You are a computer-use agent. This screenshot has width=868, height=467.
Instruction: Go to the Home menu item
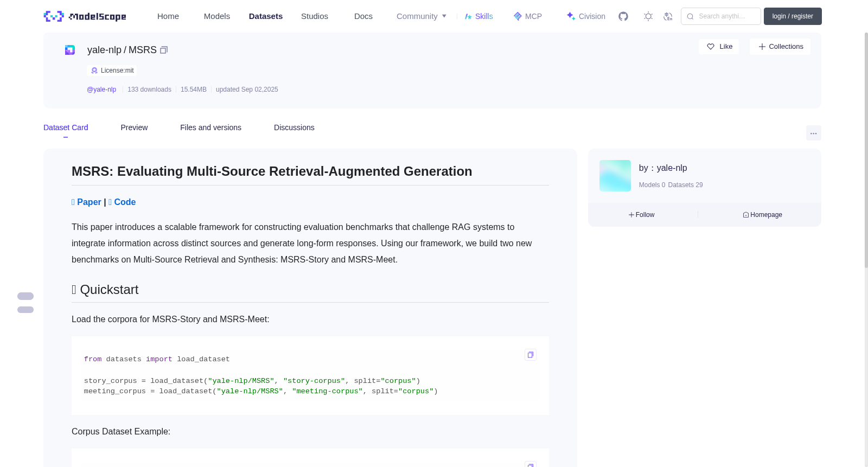click(x=168, y=16)
